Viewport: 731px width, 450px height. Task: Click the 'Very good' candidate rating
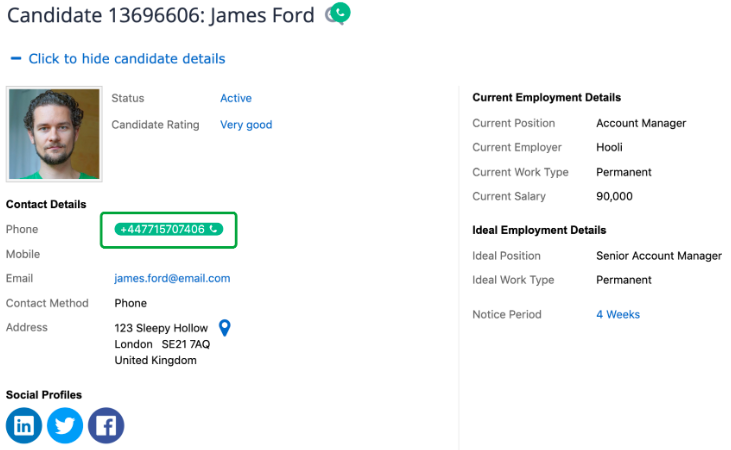(246, 125)
